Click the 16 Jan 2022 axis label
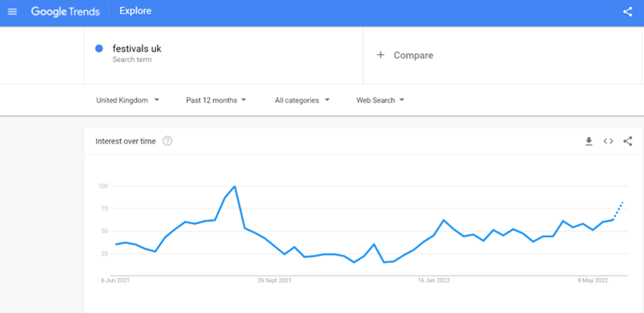Image resolution: width=644 pixels, height=313 pixels. coord(433,280)
